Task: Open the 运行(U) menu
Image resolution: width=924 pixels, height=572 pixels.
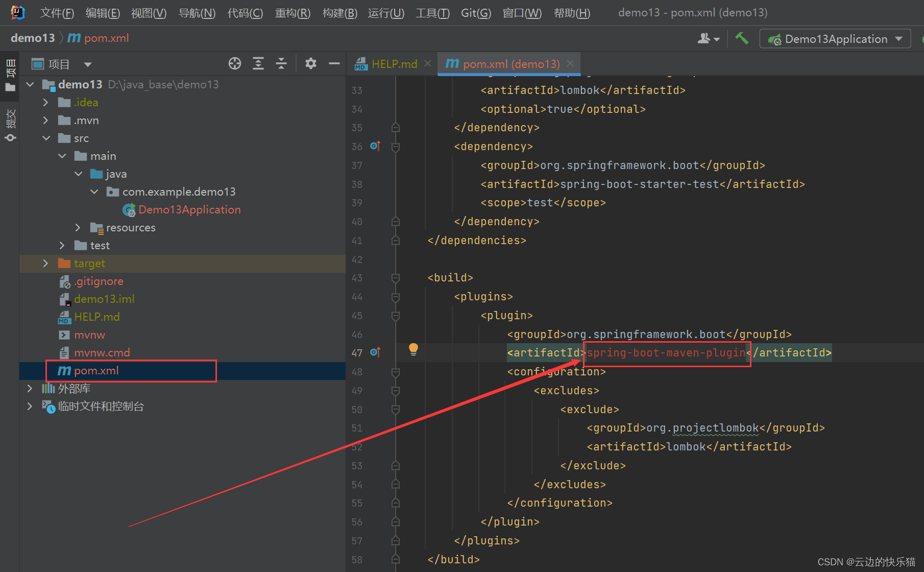Action: pyautogui.click(x=386, y=13)
